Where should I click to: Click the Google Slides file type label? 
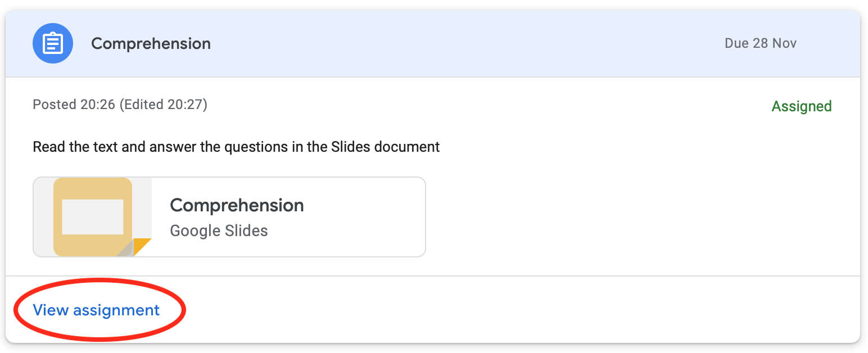219,230
